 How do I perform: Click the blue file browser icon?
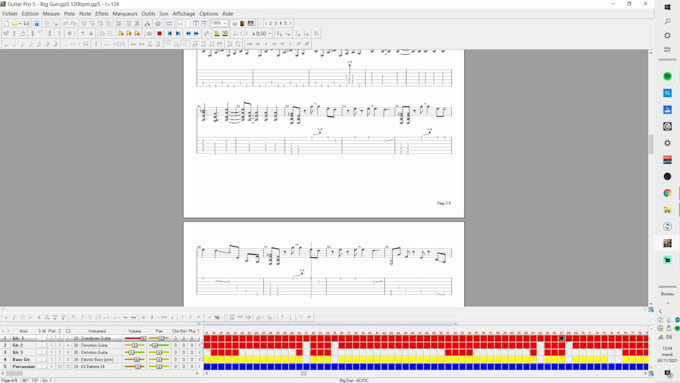coord(36,23)
